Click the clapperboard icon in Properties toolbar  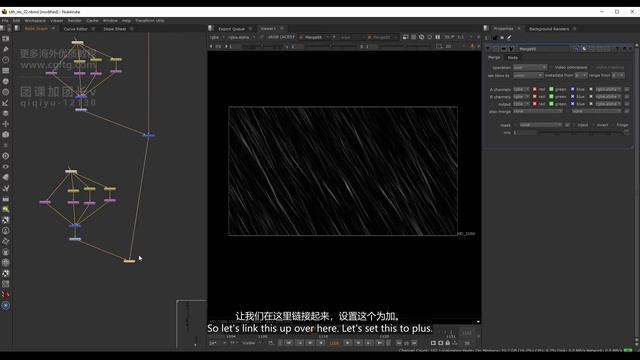(495, 38)
